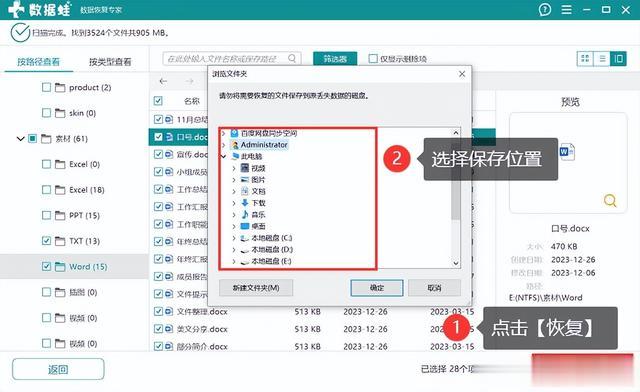Uncheck the TXT (13) folder checkbox
Viewport: 640px width, 392px height.
(x=47, y=241)
